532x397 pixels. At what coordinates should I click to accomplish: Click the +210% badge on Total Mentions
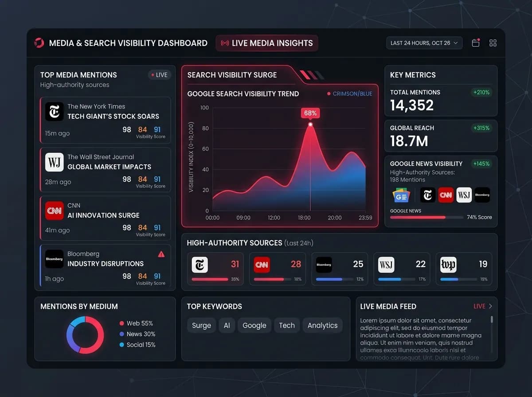481,92
